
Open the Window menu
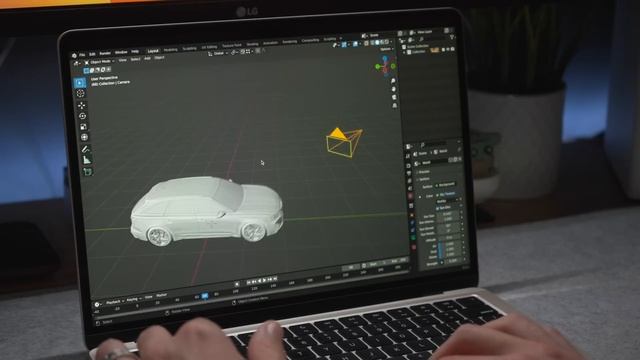click(121, 53)
